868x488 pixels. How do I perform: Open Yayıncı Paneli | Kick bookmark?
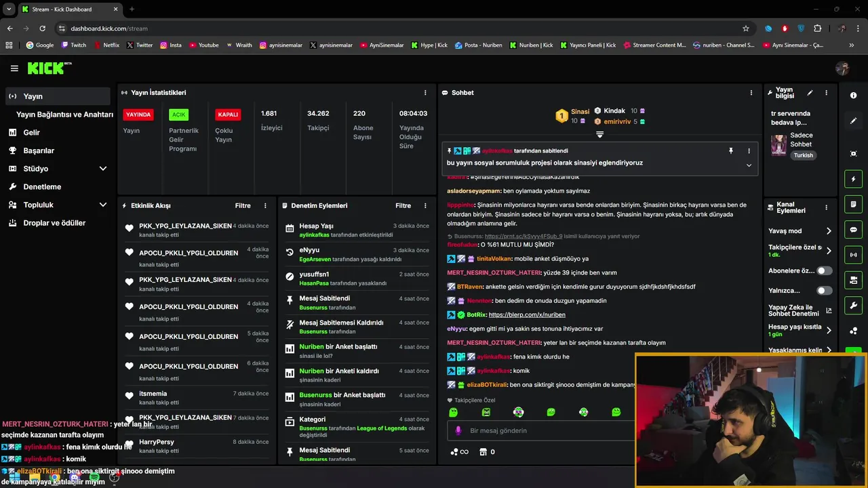point(587,45)
